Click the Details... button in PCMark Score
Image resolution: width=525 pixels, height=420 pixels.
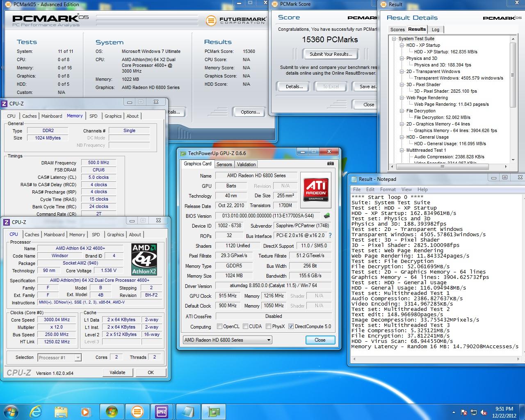point(294,87)
